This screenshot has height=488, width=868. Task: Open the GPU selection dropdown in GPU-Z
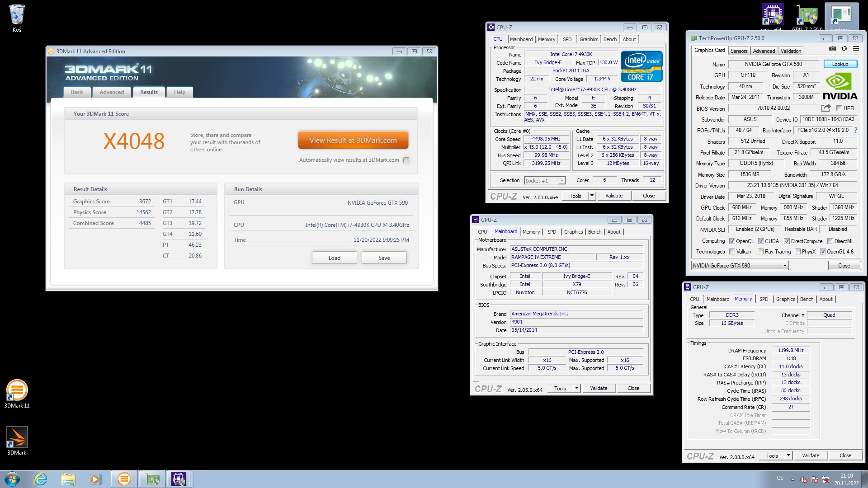(740, 266)
